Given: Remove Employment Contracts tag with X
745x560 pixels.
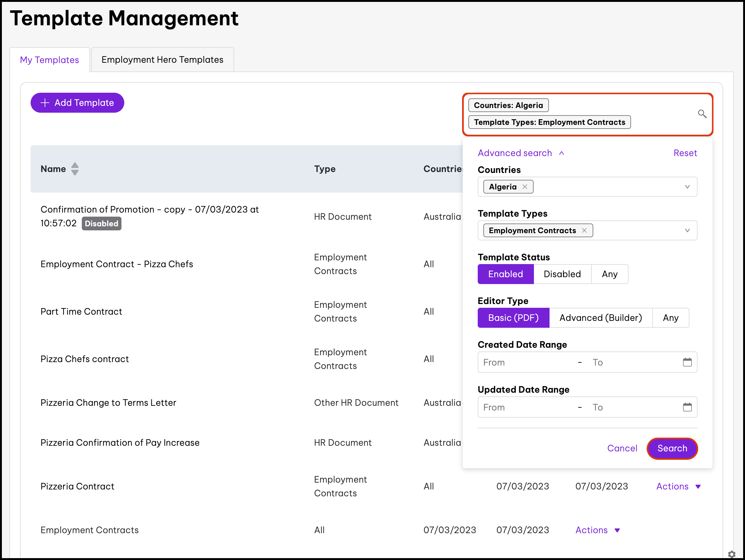Looking at the screenshot, I should [x=584, y=231].
